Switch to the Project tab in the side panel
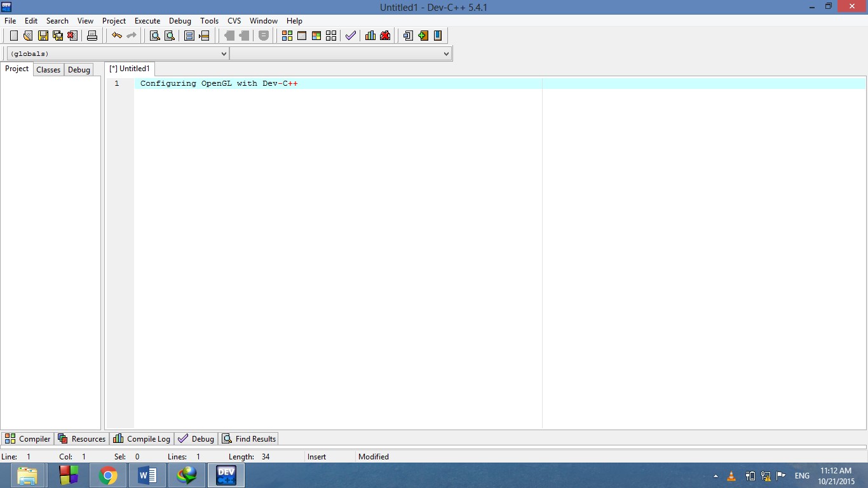The image size is (868, 488). 17,69
